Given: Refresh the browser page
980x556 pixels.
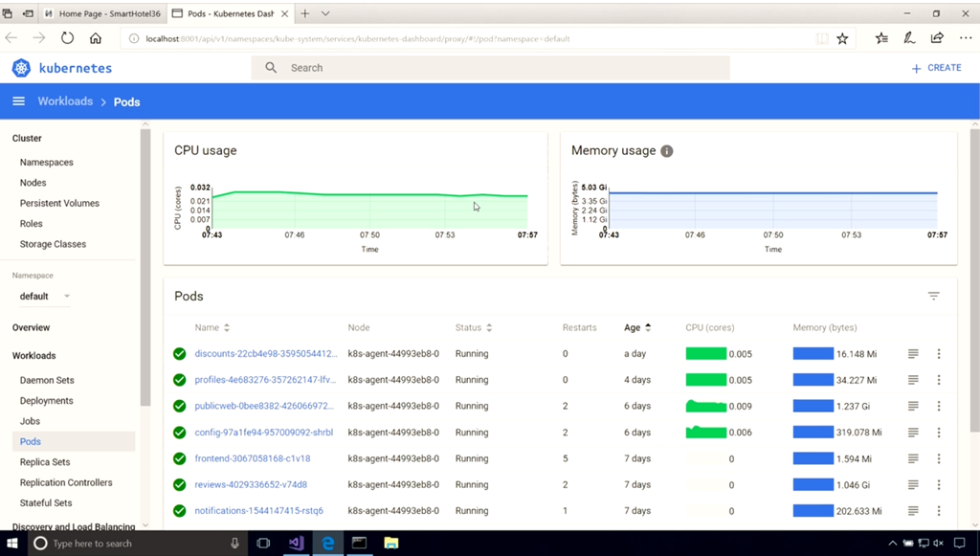Looking at the screenshot, I should pos(67,38).
